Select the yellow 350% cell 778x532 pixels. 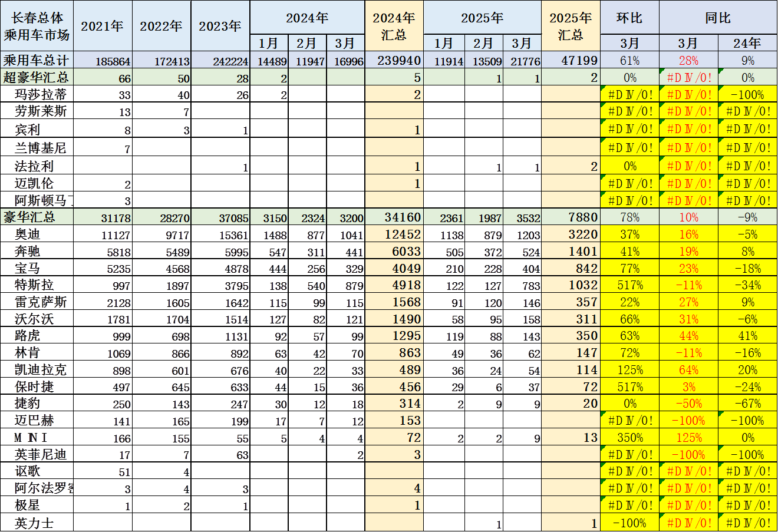(x=629, y=438)
